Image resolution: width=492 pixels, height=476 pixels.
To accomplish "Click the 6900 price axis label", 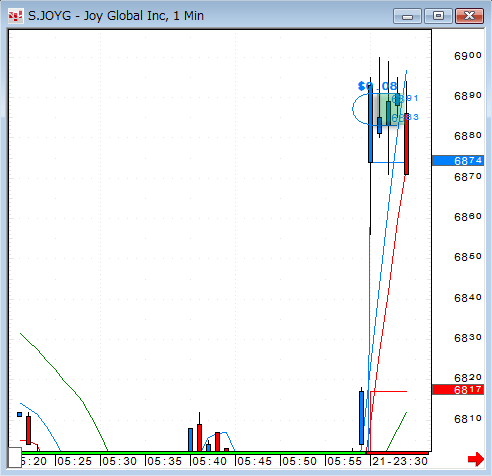I will click(x=468, y=56).
